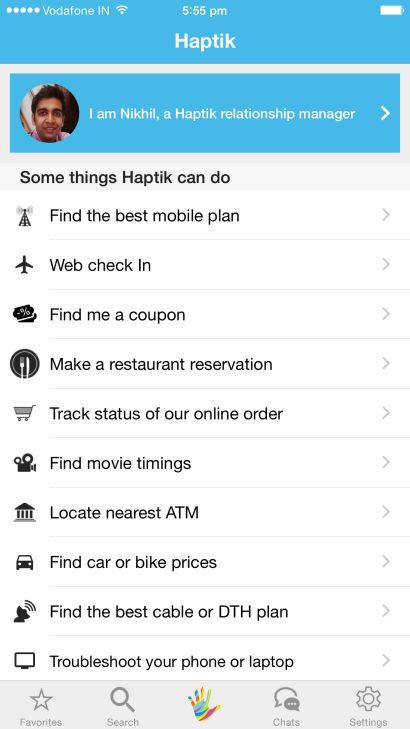Tap the bank building ATM icon
Screen dimensions: 410x729
[x=25, y=512]
